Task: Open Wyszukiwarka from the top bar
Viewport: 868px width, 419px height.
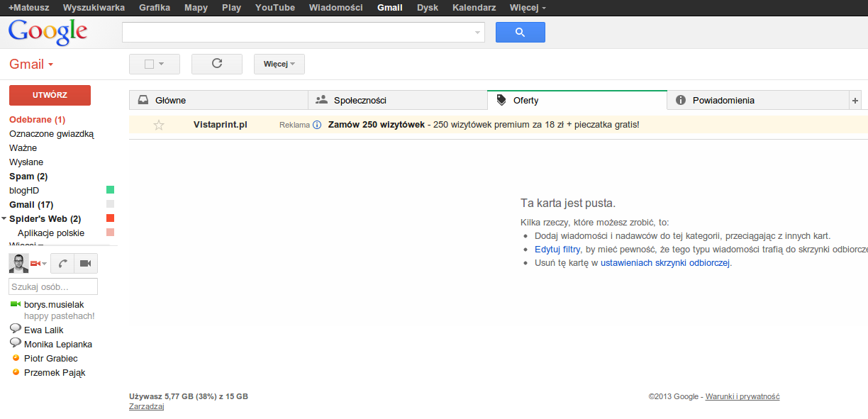Action: point(94,8)
